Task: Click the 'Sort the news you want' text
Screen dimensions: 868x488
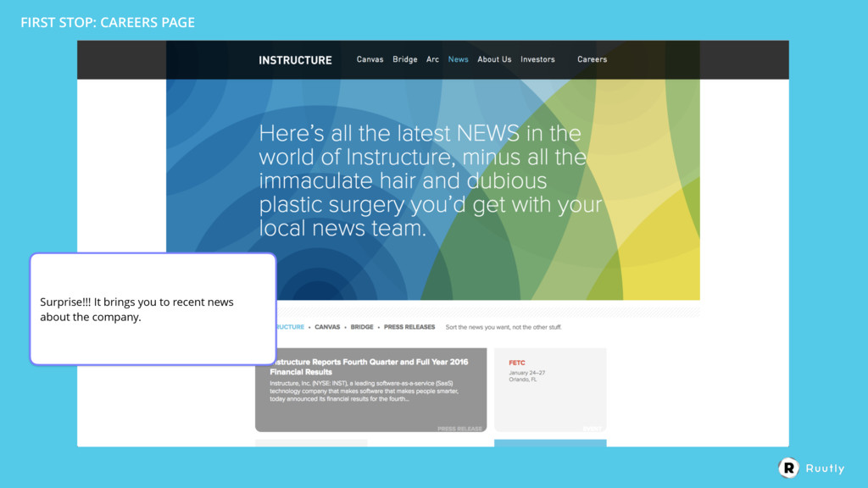Action: [x=504, y=327]
